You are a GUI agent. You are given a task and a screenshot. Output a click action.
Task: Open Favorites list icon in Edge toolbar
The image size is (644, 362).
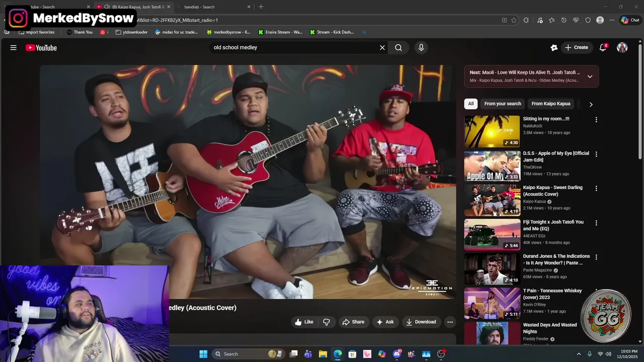(552, 20)
